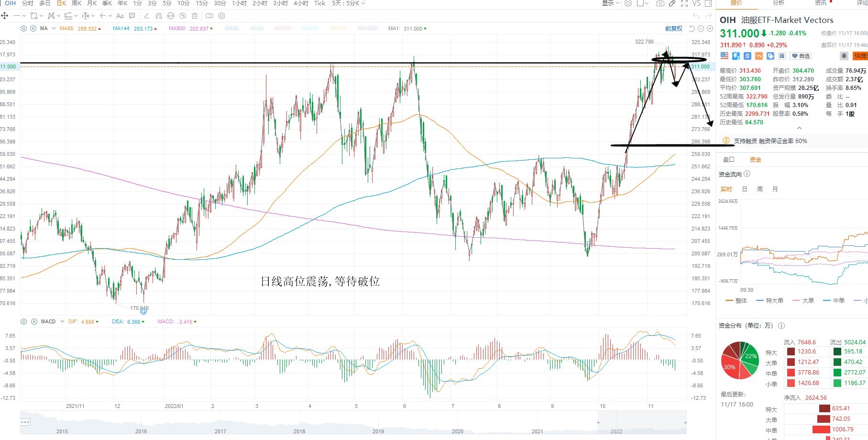Switch to 分时 intraday chart

click(x=28, y=3)
